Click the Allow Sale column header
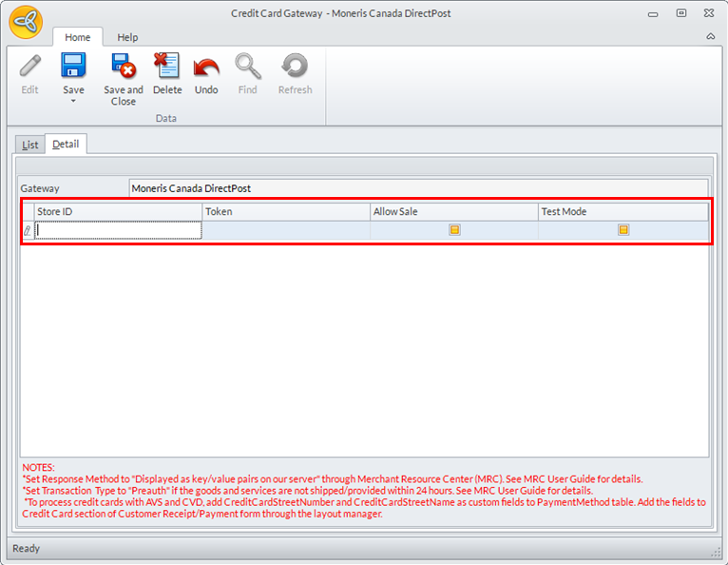This screenshot has height=565, width=728. coord(454,211)
